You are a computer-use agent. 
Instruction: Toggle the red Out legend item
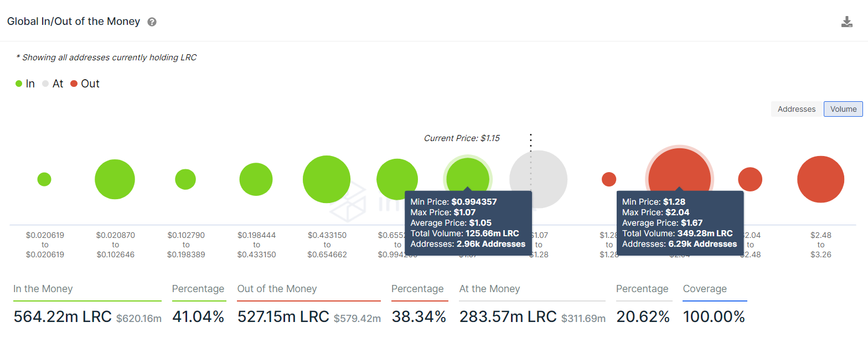(x=85, y=84)
